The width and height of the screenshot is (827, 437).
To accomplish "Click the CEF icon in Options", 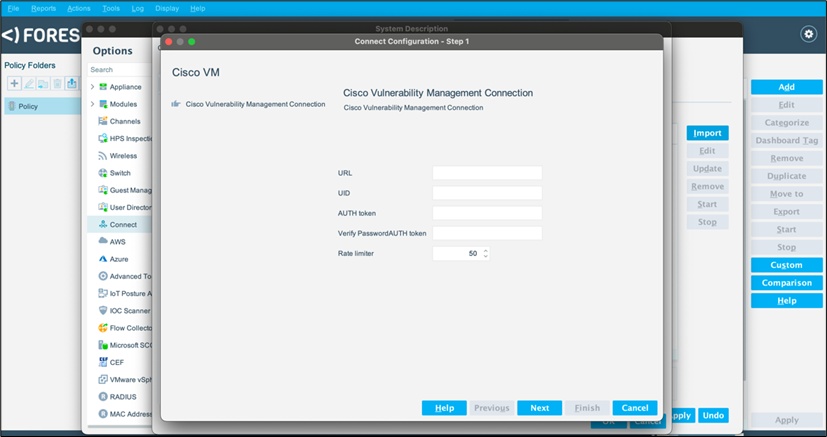I will (x=103, y=362).
